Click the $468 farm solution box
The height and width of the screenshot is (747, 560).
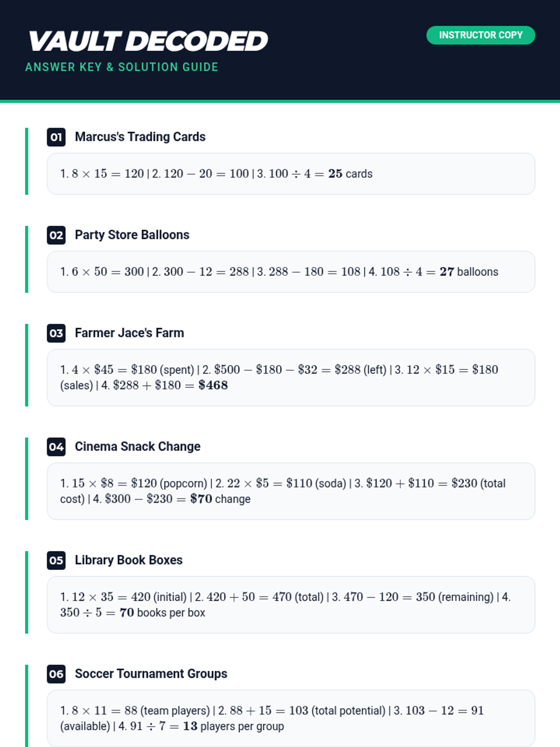tap(291, 378)
